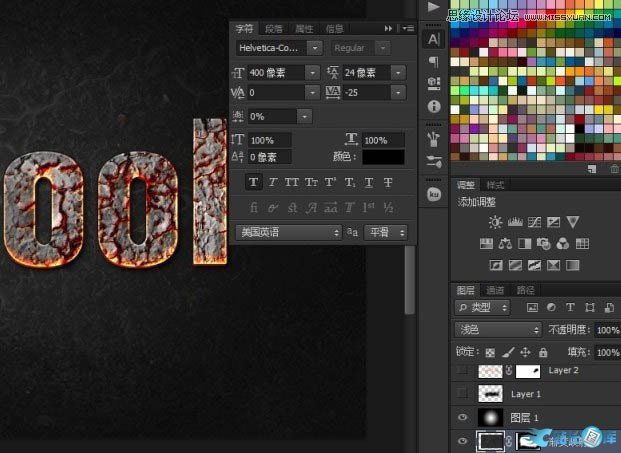Screen dimensions: 621x453
Task: Apply faux italic text style
Action: 273,182
